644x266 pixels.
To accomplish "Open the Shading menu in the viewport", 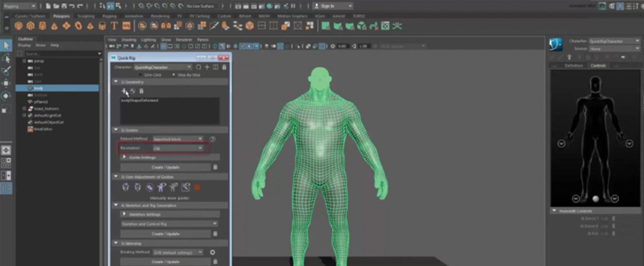I will [x=129, y=39].
